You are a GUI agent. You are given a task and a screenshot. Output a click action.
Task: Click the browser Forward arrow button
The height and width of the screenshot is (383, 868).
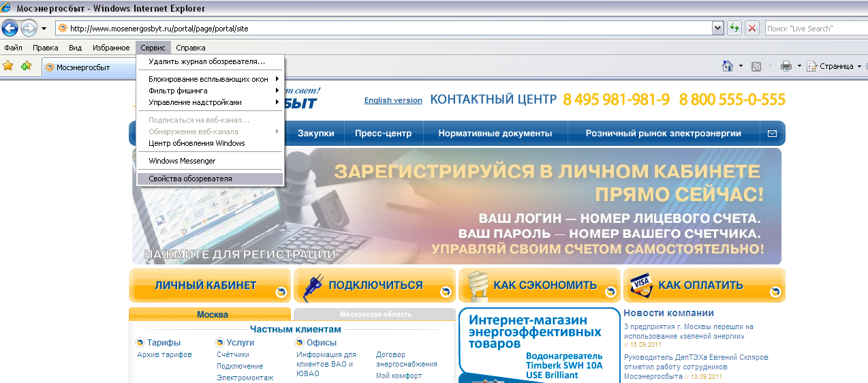(29, 28)
